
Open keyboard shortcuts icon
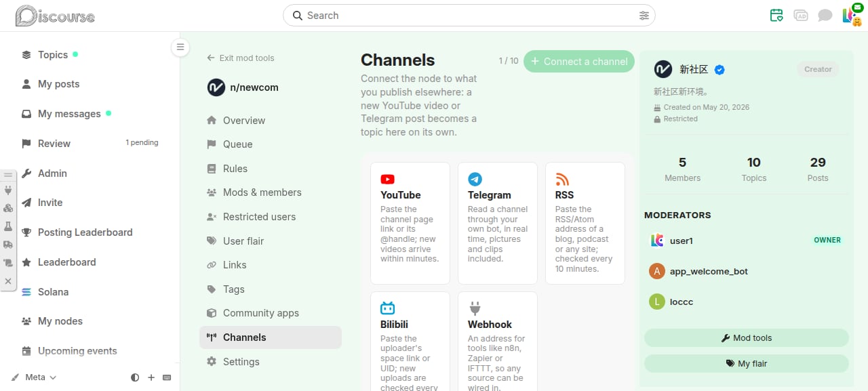[167, 377]
